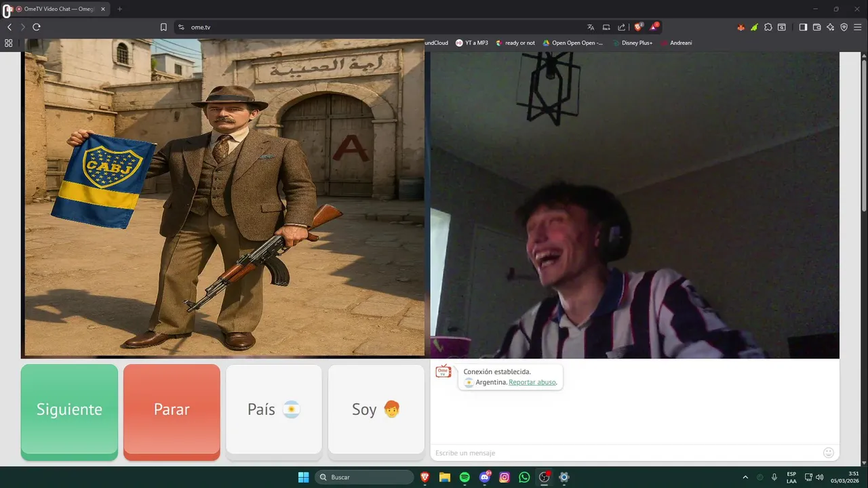Toggle the browser sidebar panel
This screenshot has width=868, height=488.
803,27
